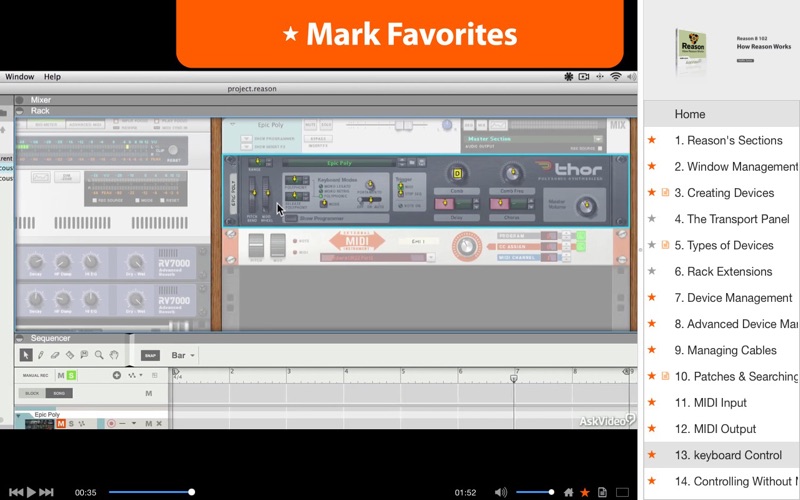Switch the sequencer to Song mode
The image size is (800, 500).
pyautogui.click(x=59, y=393)
